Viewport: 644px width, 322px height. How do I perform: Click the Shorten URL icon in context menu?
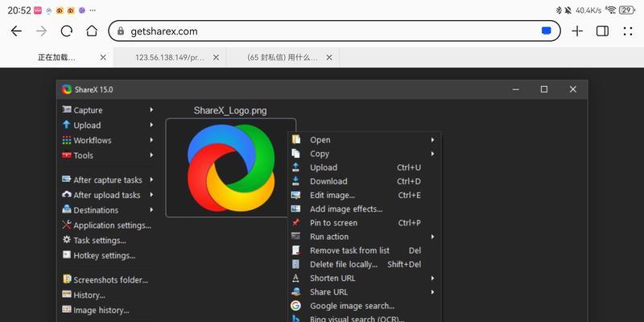295,278
